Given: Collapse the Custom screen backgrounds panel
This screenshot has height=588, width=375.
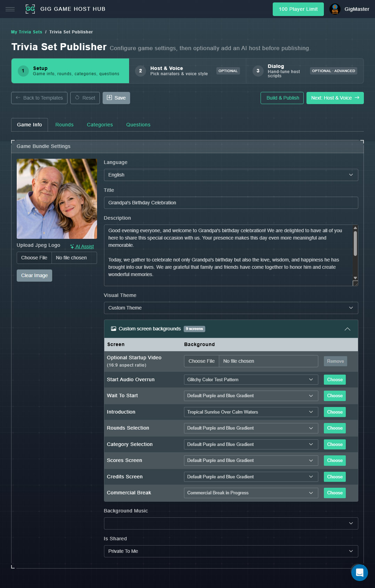Looking at the screenshot, I should (347, 329).
